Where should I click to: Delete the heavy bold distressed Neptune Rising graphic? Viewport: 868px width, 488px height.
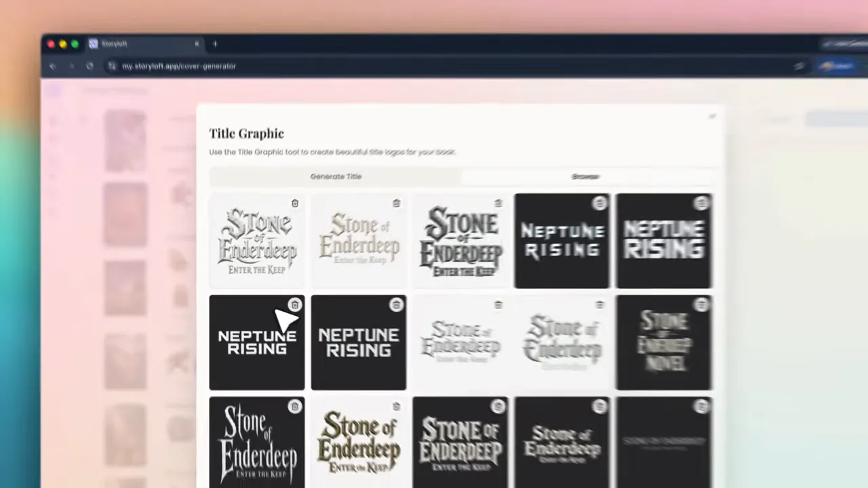click(x=701, y=203)
